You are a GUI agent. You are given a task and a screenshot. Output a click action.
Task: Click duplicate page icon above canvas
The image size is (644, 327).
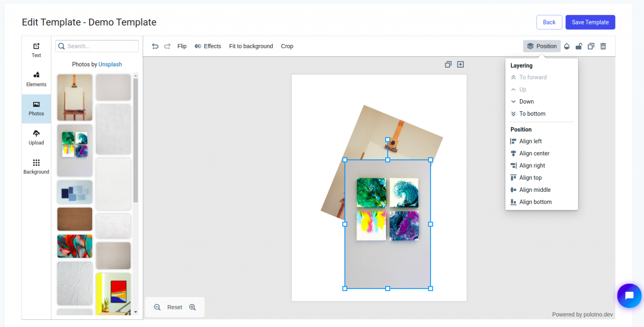pyautogui.click(x=448, y=64)
